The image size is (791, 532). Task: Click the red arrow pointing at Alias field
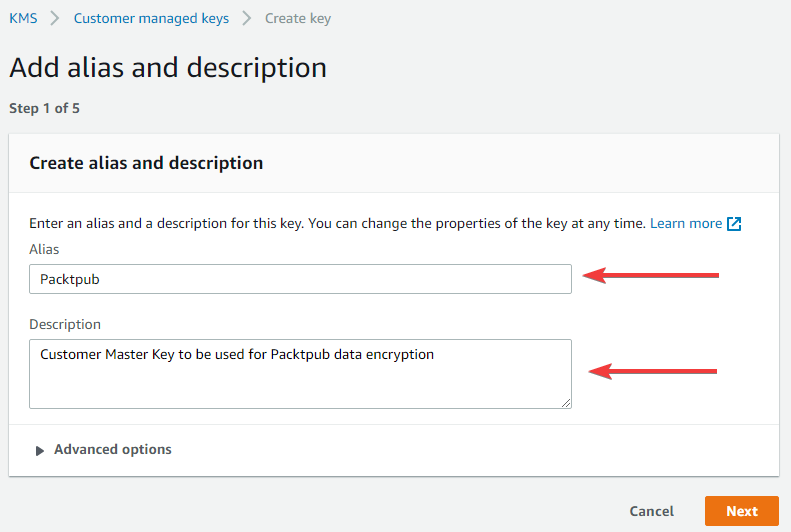pyautogui.click(x=651, y=275)
